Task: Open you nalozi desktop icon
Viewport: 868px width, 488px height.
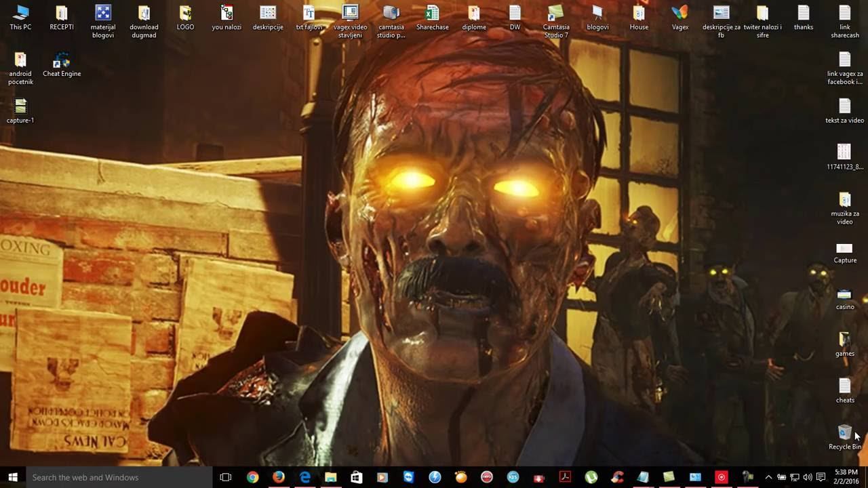Action: [x=226, y=18]
